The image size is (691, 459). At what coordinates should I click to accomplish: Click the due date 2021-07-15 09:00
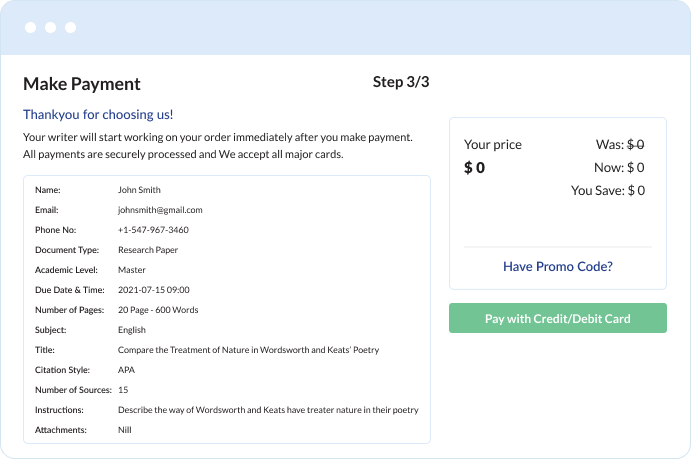(153, 290)
